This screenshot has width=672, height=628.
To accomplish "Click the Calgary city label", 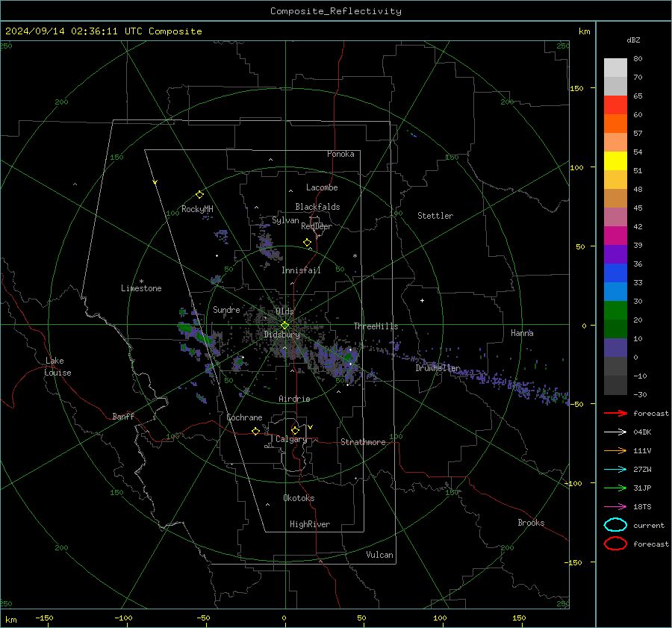I will tap(291, 439).
